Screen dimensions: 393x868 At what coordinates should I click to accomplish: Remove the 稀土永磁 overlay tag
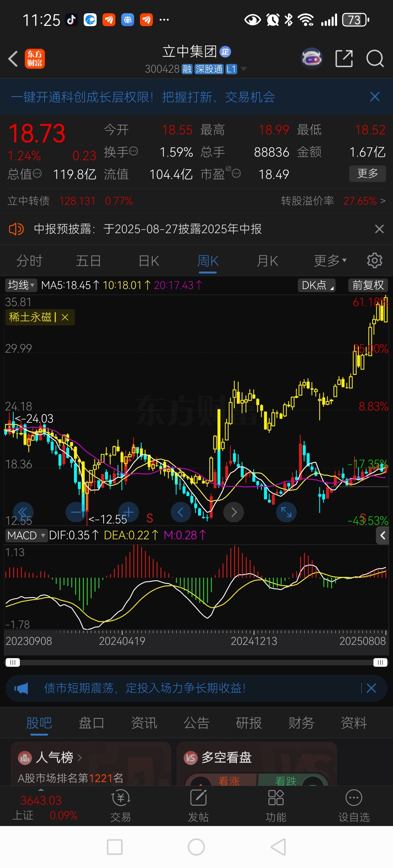coord(65,317)
